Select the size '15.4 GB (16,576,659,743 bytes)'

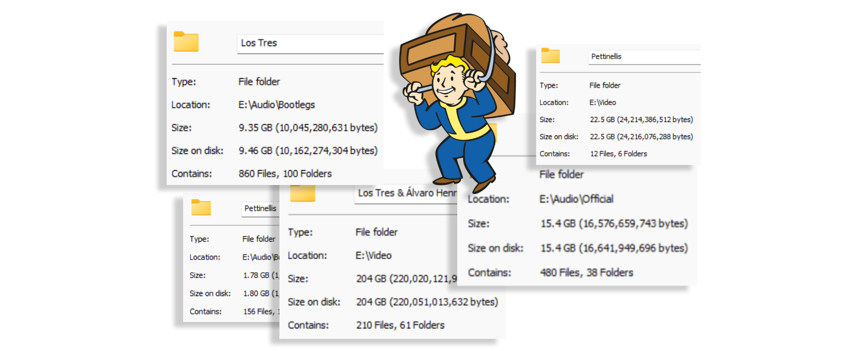[x=614, y=224]
